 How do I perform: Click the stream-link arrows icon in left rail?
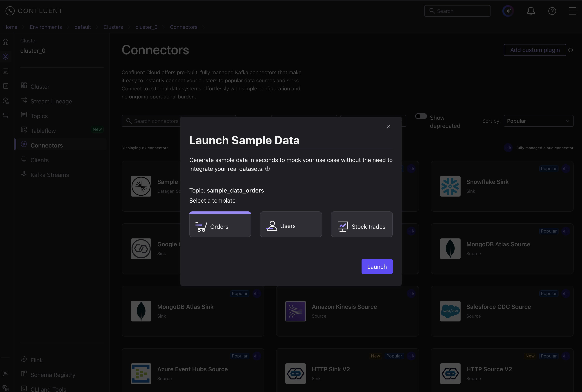coord(6,115)
